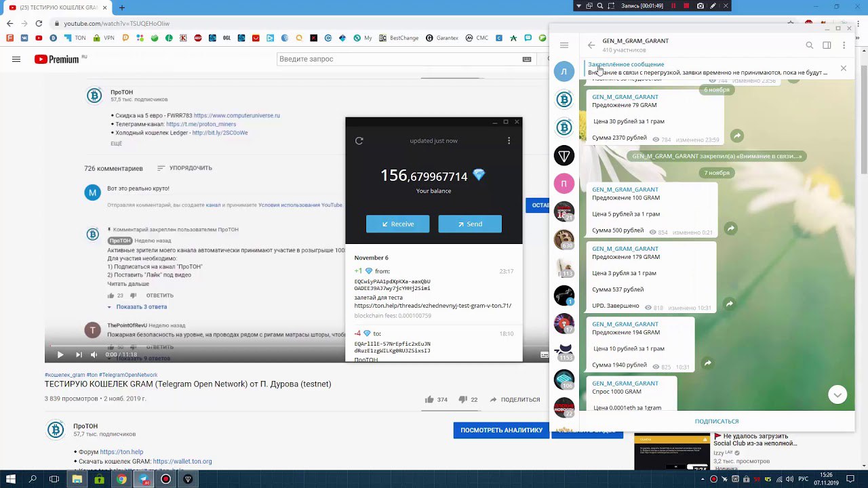
Task: Open the recorder toolbar dropdown arrow
Action: coord(578,5)
